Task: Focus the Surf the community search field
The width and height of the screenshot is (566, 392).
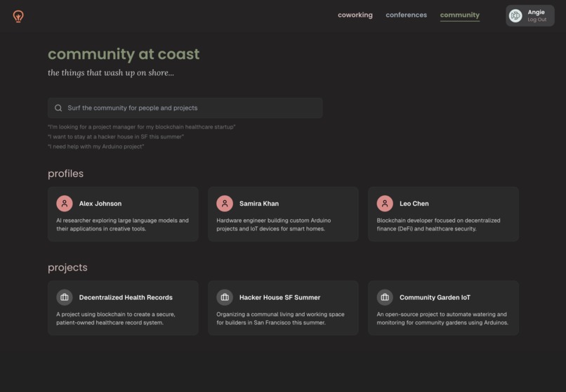Action: [x=185, y=108]
